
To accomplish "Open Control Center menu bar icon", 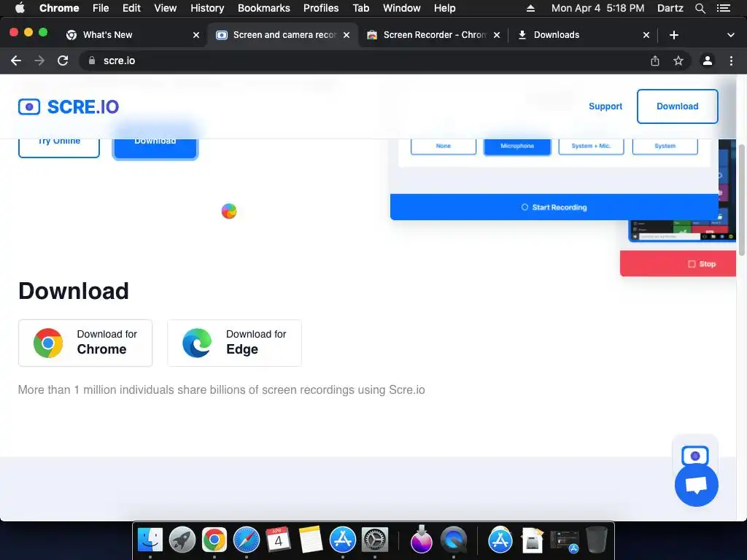I will tap(723, 8).
